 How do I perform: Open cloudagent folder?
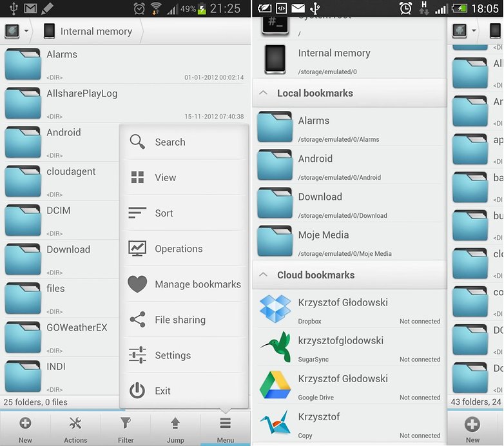pyautogui.click(x=61, y=181)
